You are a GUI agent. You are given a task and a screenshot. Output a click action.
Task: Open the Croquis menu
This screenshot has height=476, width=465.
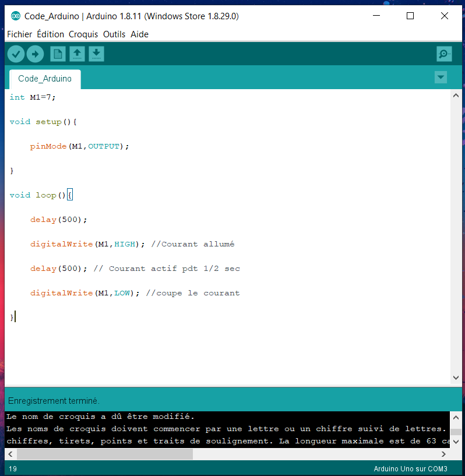[x=83, y=34]
